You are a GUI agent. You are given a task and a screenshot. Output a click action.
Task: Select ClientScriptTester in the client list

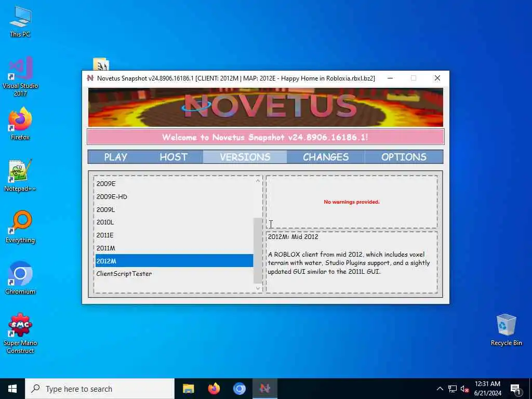(174, 274)
